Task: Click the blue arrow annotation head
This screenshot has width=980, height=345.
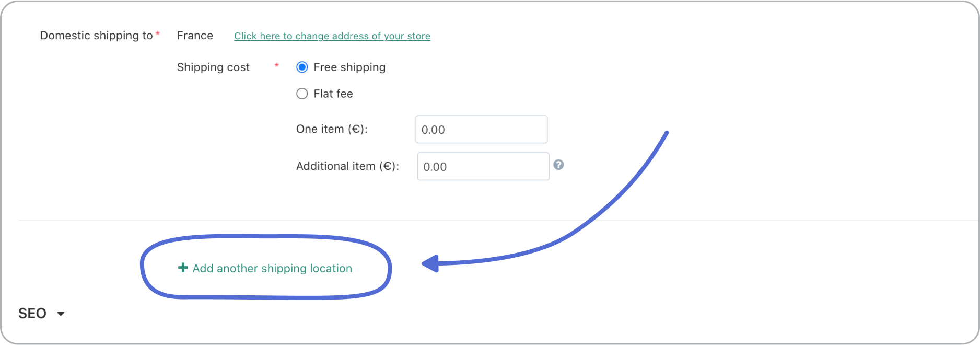Action: [x=431, y=263]
